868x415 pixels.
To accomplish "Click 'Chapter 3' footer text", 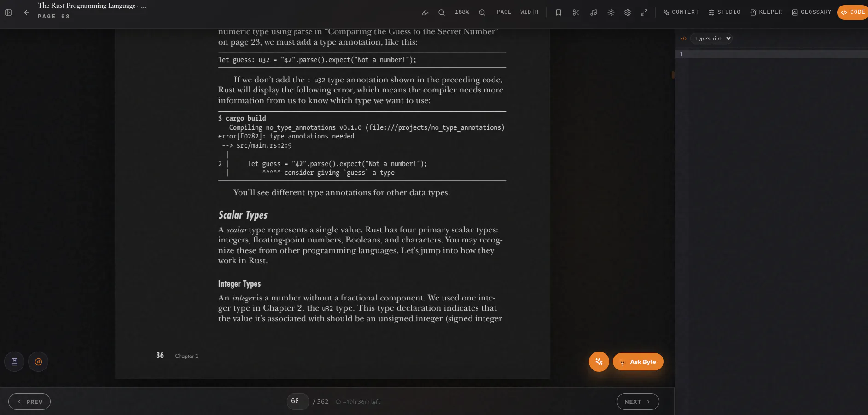I will tap(186, 356).
